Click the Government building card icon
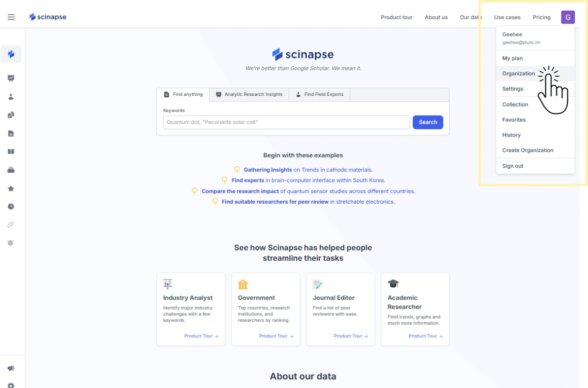 pyautogui.click(x=243, y=284)
